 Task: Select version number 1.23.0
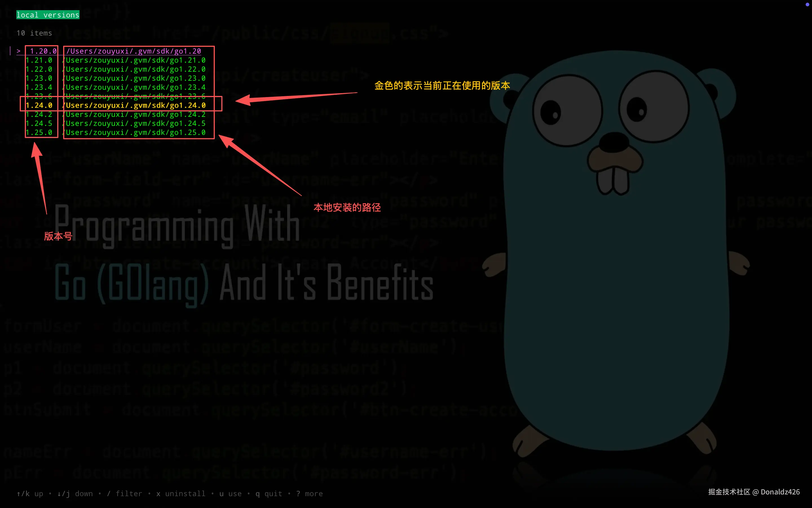39,78
